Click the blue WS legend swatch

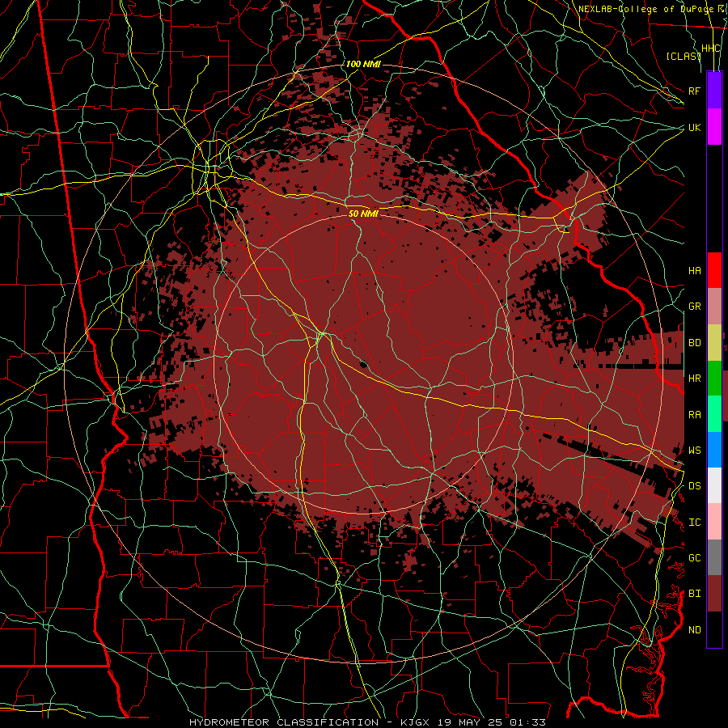coord(714,450)
